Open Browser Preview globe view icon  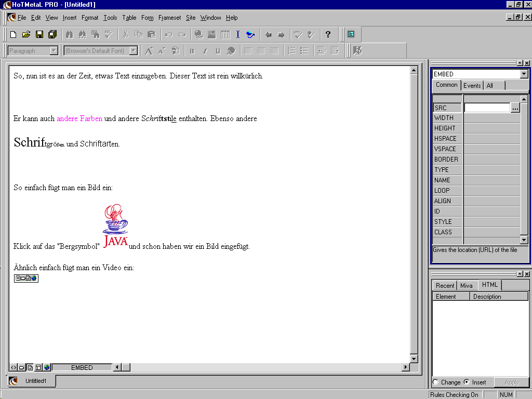(x=47, y=367)
